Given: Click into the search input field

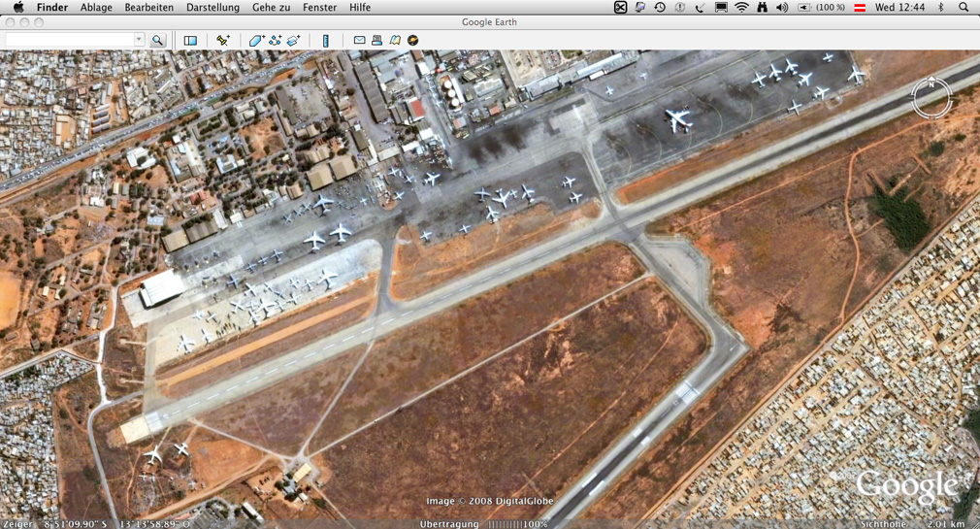Looking at the screenshot, I should (68, 40).
